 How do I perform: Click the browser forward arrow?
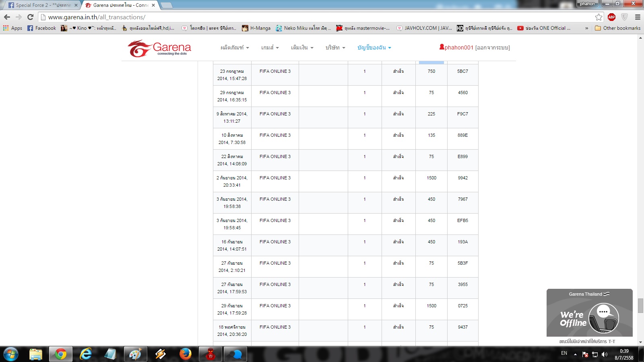click(19, 17)
